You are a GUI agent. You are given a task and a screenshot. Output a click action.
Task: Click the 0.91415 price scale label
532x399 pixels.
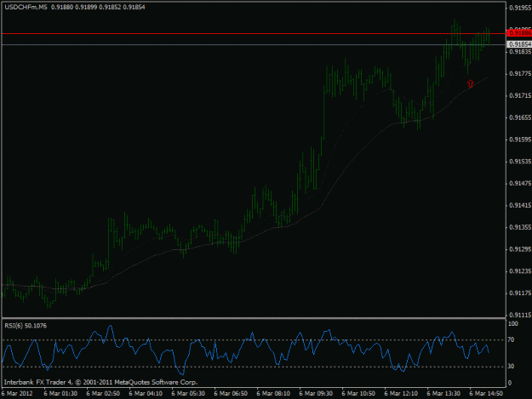coord(520,205)
